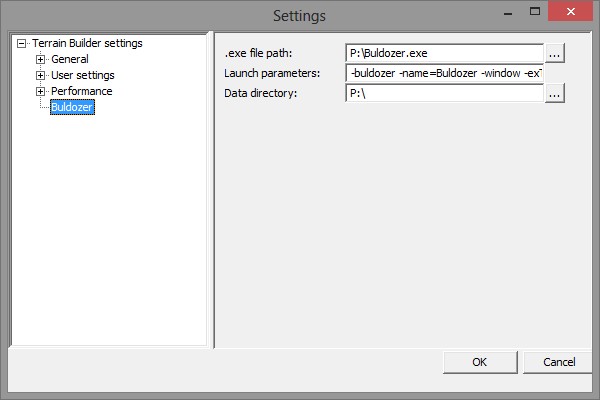600x400 pixels.
Task: Expand the User settings node
Action: [x=40, y=76]
